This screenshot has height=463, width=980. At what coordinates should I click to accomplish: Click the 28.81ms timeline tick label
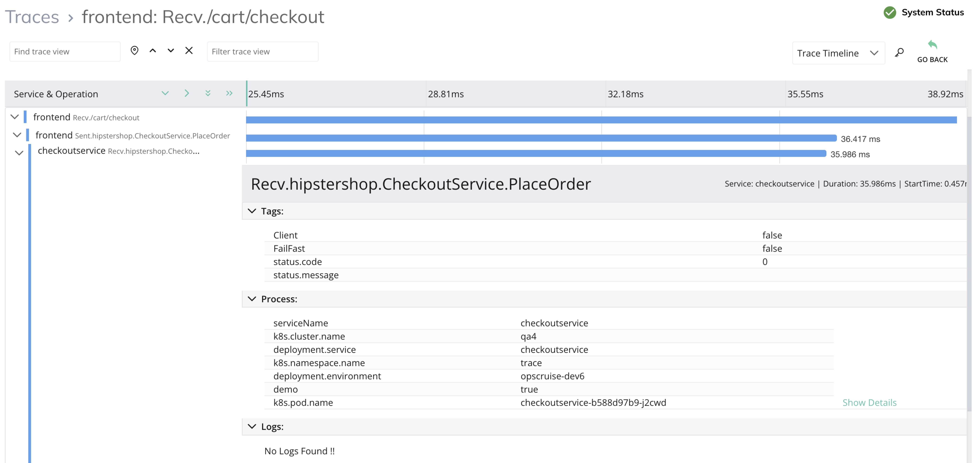coord(446,94)
